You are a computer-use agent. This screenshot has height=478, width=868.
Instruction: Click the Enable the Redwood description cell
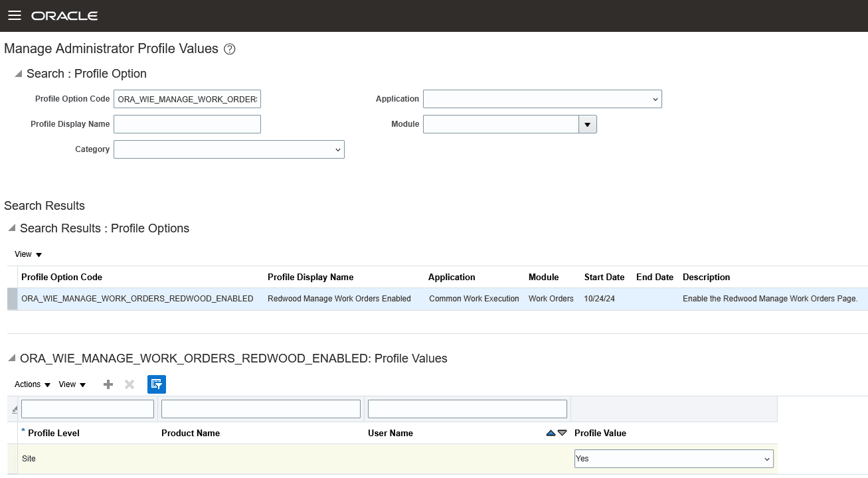pyautogui.click(x=770, y=299)
